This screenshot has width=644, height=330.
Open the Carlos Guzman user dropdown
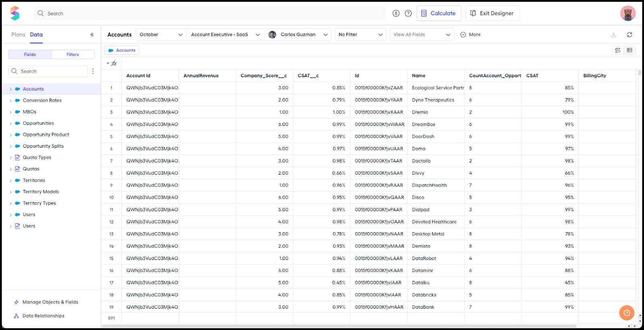tap(298, 35)
